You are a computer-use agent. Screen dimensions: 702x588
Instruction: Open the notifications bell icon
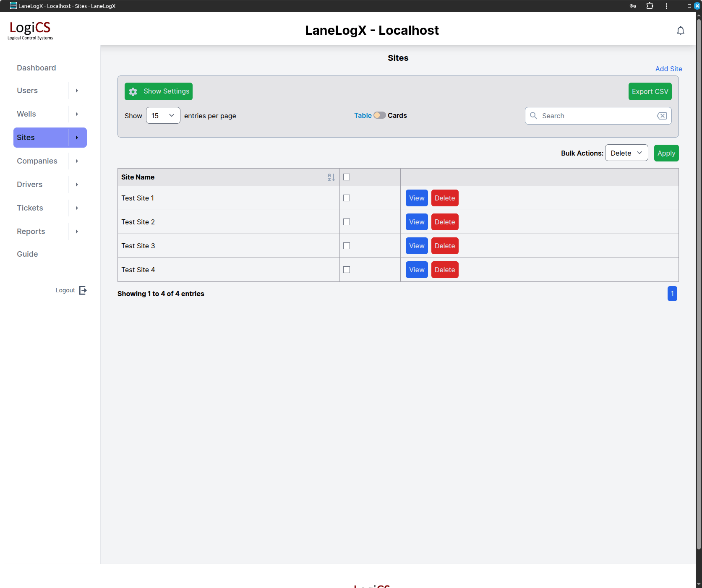(x=680, y=31)
